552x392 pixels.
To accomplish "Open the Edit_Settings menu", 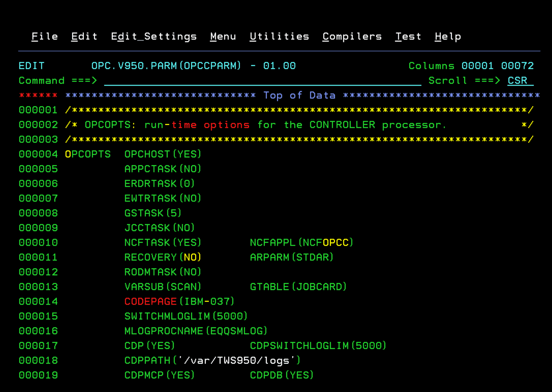I will tap(154, 36).
